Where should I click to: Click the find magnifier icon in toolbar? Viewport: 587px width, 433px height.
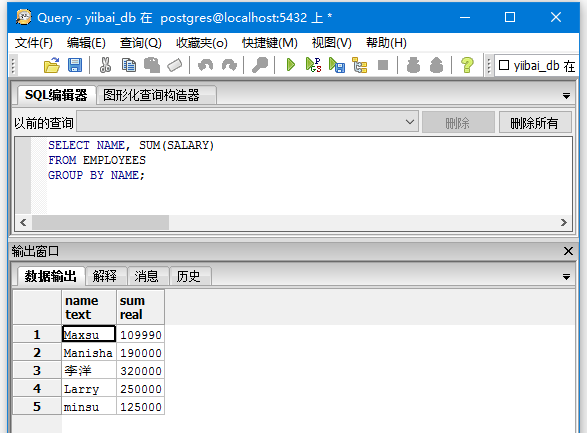[260, 65]
